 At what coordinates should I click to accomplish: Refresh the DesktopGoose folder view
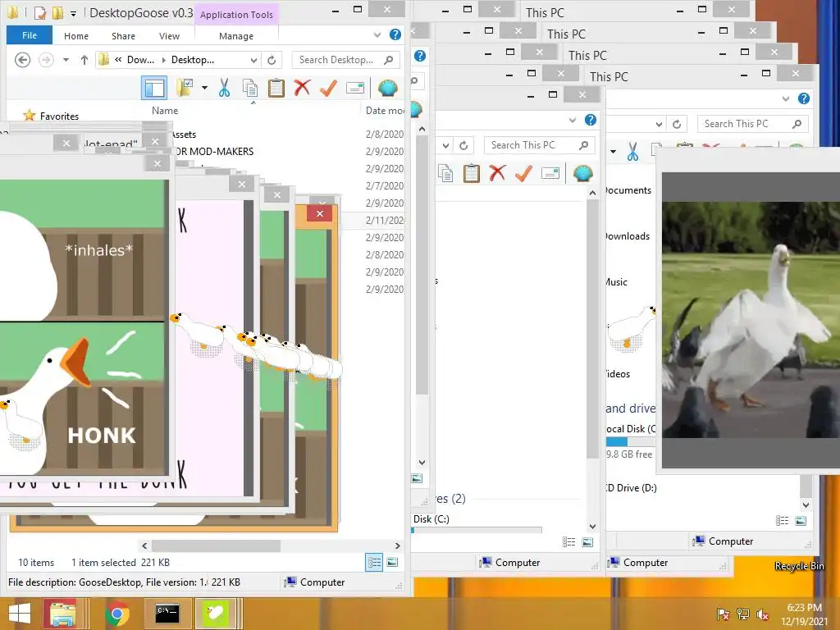[x=272, y=60]
